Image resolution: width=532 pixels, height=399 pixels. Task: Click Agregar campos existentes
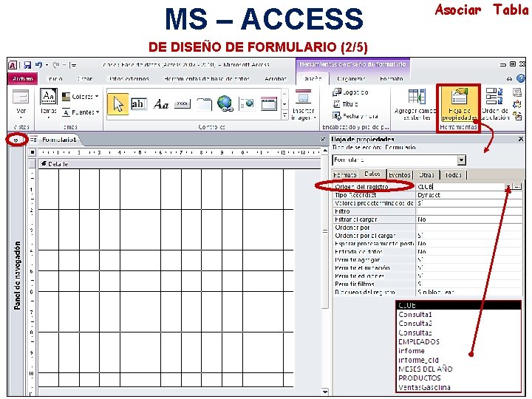tap(416, 105)
